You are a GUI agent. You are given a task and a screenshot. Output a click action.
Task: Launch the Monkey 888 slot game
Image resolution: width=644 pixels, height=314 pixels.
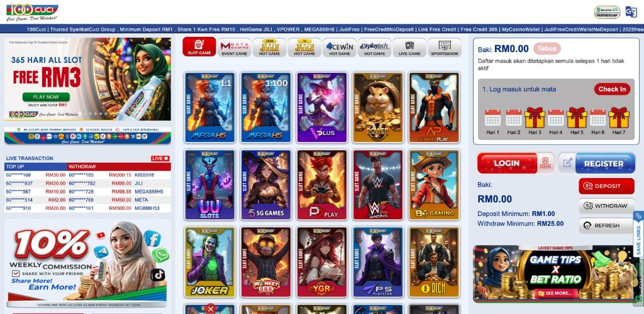tap(266, 262)
